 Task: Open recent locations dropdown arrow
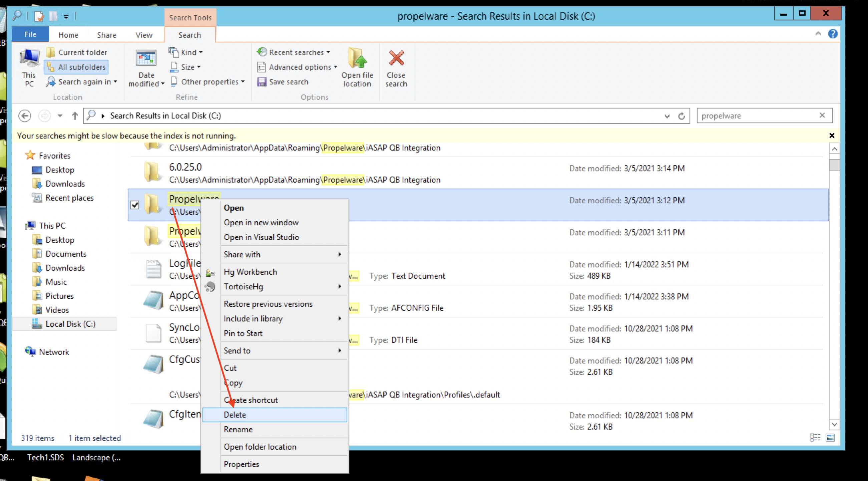click(x=60, y=116)
